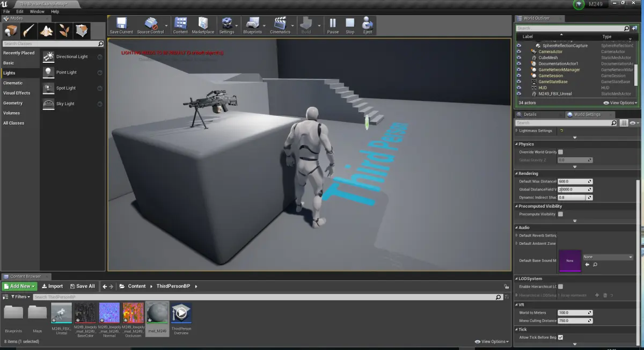This screenshot has height=350, width=644.
Task: Toggle visibility of HUD actor
Action: pos(519,87)
